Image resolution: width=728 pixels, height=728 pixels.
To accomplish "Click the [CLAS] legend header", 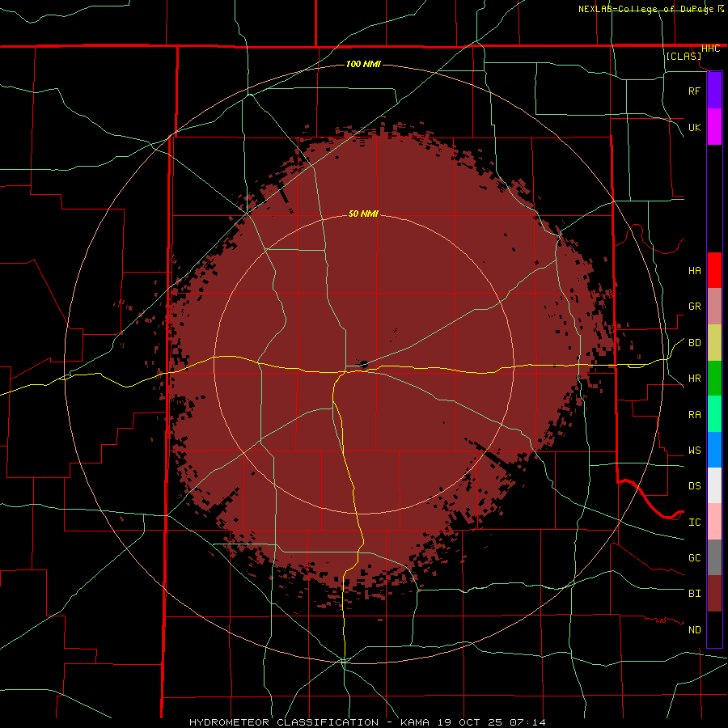I will pyautogui.click(x=684, y=56).
